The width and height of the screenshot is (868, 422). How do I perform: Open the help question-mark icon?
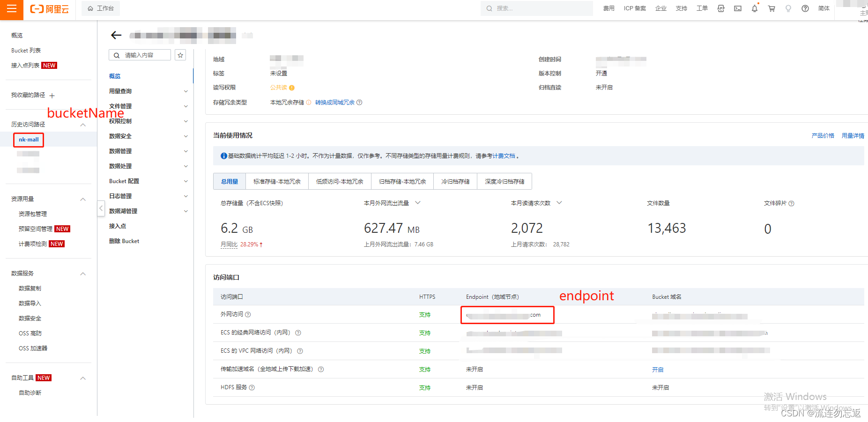[x=805, y=8]
